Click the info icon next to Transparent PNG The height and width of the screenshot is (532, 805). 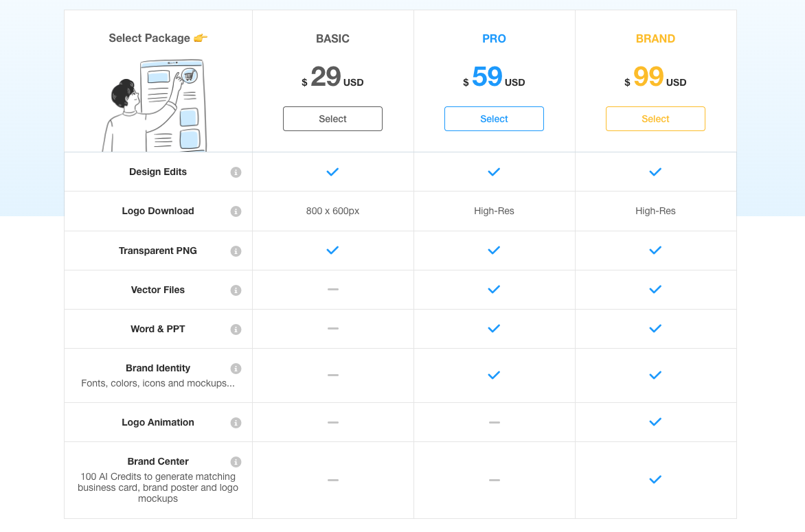236,251
